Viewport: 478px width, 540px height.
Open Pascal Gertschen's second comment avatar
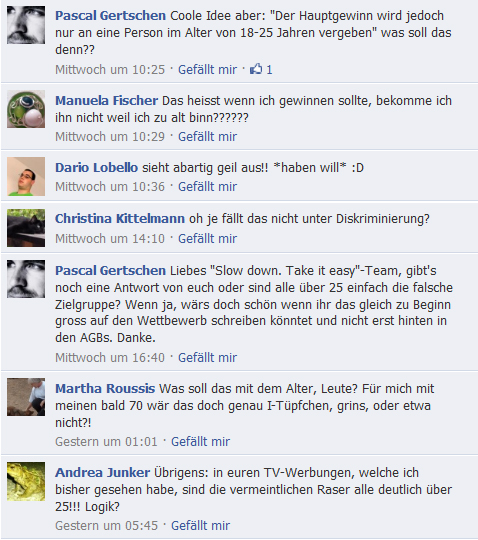click(x=26, y=279)
